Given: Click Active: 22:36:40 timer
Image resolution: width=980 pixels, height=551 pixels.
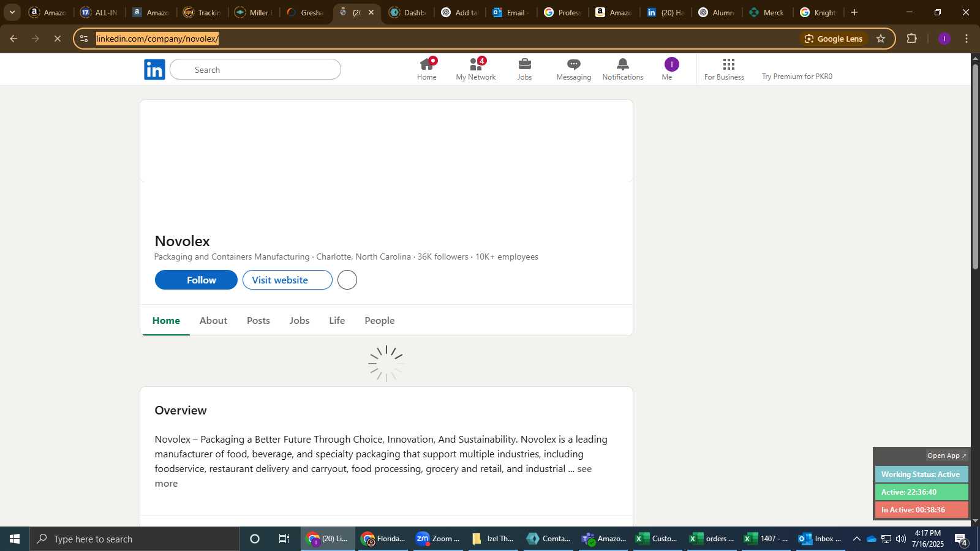Looking at the screenshot, I should 921,492.
